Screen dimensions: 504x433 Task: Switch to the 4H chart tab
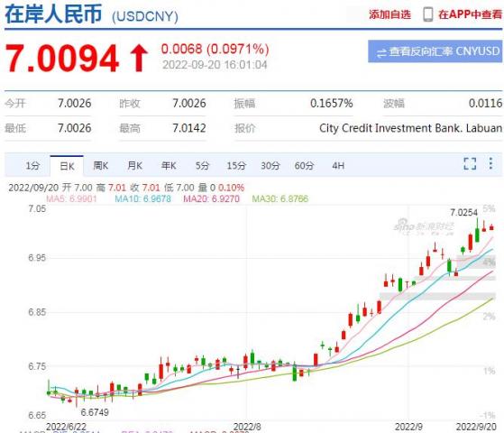coord(338,166)
